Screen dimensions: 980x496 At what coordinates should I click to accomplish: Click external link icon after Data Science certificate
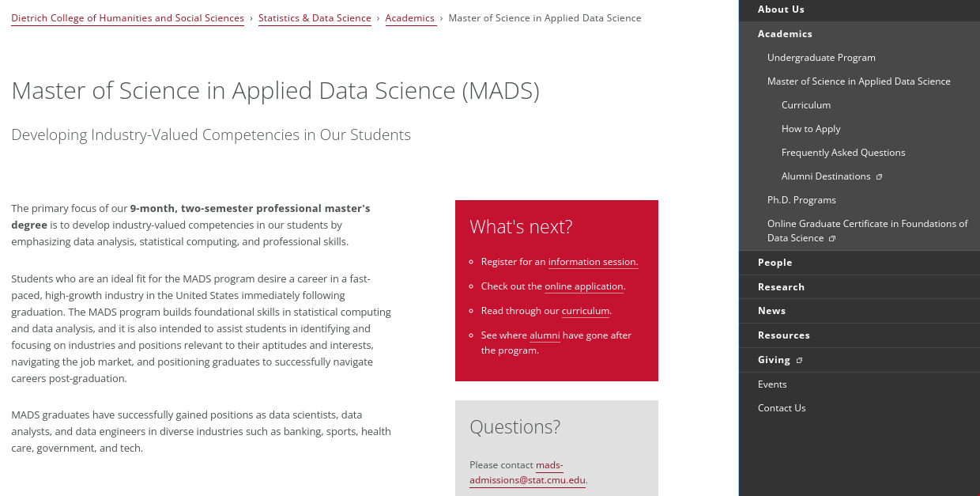click(x=832, y=238)
